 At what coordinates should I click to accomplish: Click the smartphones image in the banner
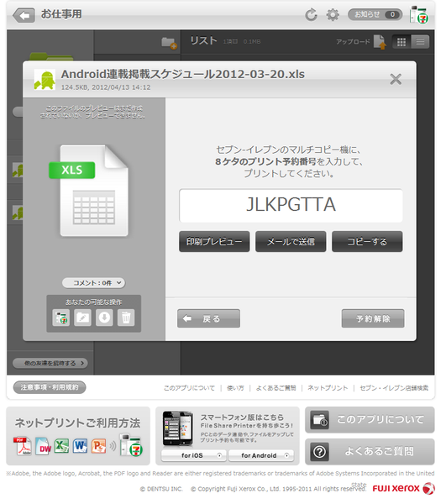tap(177, 428)
